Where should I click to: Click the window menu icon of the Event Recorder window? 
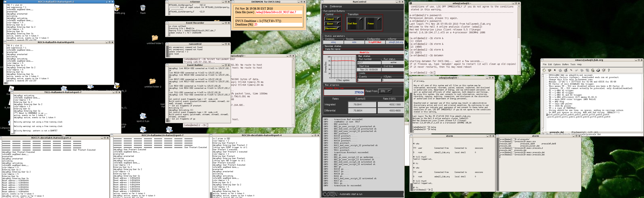point(167,23)
